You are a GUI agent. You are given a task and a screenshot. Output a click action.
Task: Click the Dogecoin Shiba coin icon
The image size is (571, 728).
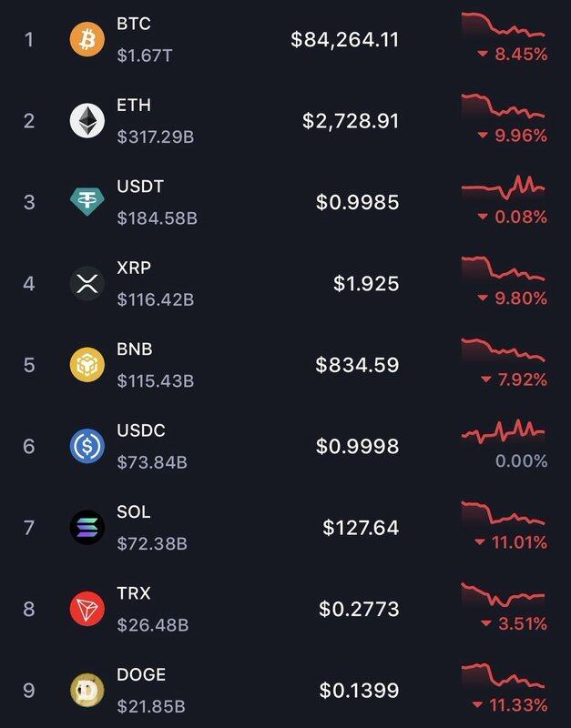(87, 690)
